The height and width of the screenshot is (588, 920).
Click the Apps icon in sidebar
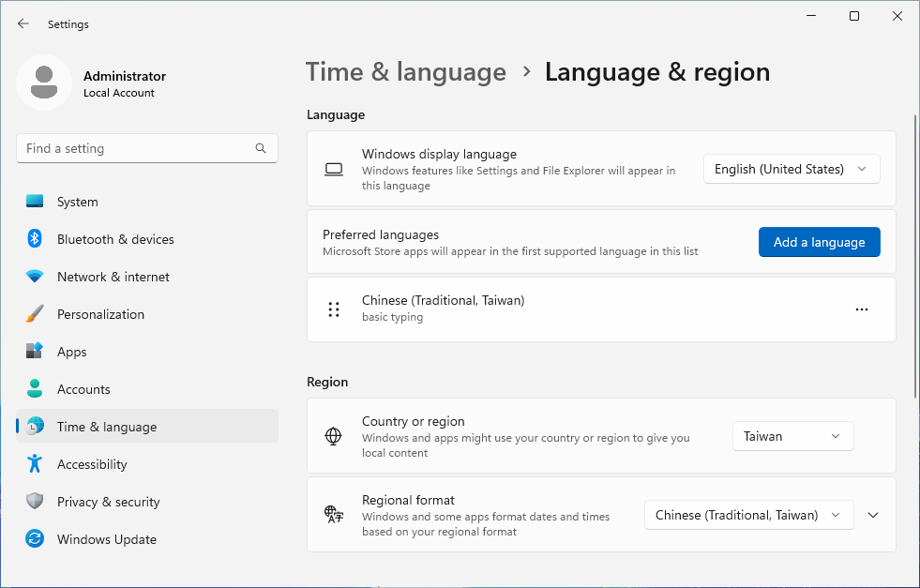[x=35, y=351]
